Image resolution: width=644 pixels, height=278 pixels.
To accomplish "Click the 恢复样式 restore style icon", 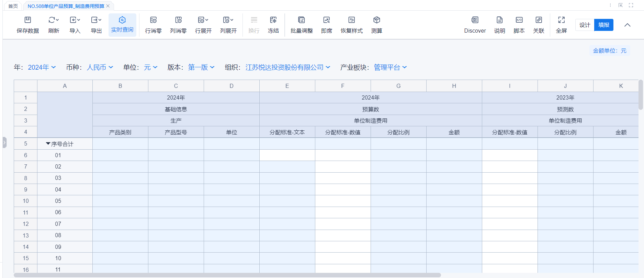I will click(x=351, y=20).
